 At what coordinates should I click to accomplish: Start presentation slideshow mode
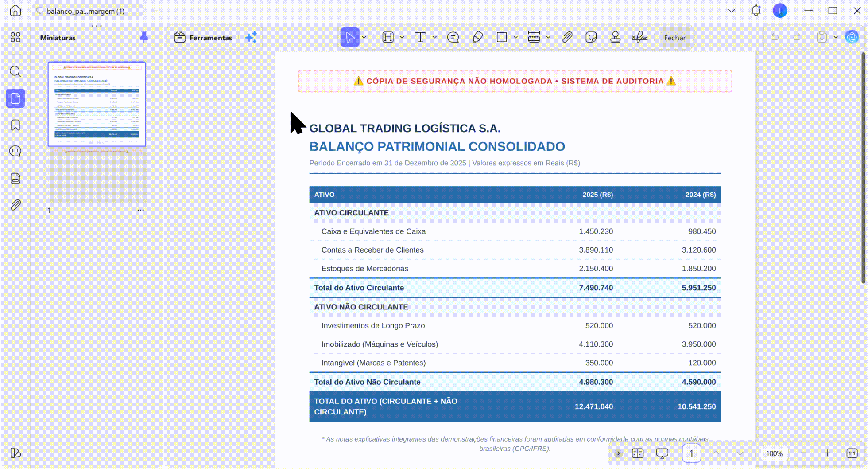[x=662, y=453]
